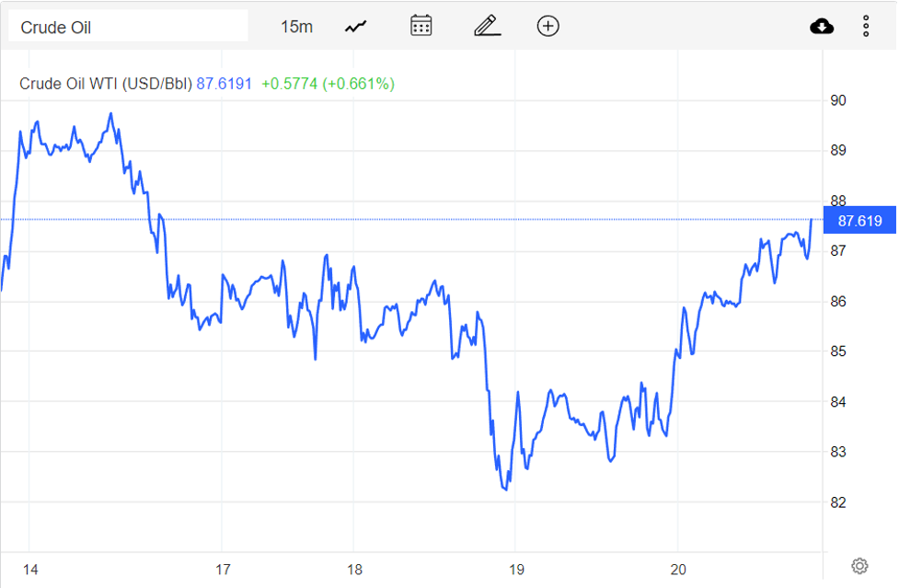
Task: Click the green +0.5774 (+0.661%) change text
Action: pyautogui.click(x=328, y=84)
